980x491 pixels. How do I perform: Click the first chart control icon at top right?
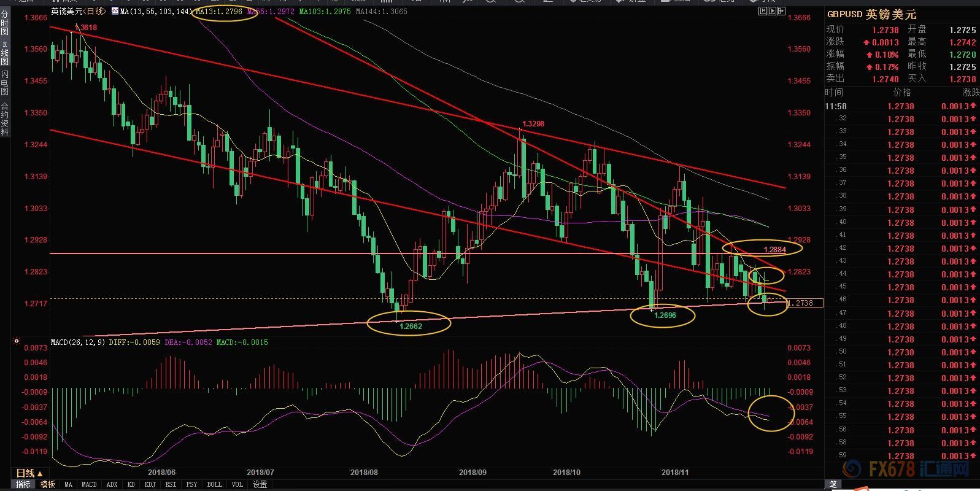[x=762, y=11]
